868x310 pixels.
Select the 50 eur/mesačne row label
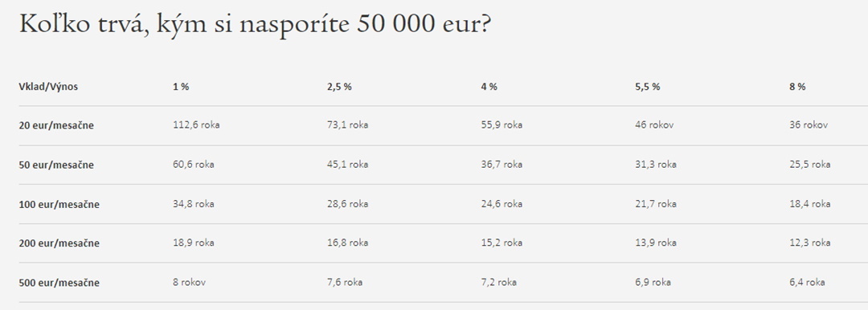pyautogui.click(x=56, y=165)
